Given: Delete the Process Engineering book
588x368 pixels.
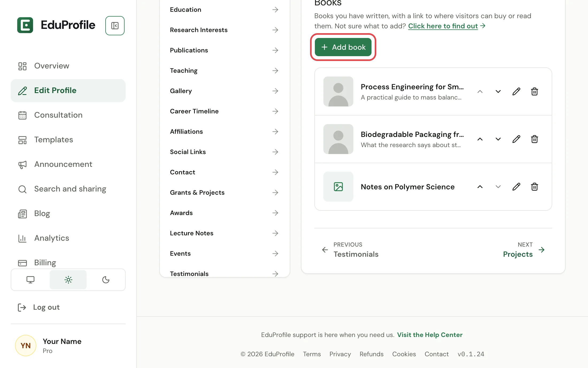Looking at the screenshot, I should (535, 91).
